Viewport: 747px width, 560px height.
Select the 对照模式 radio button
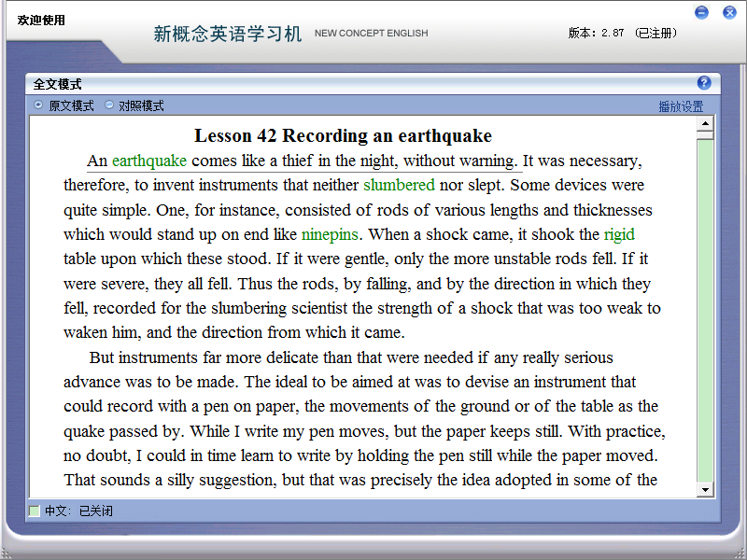(x=109, y=105)
